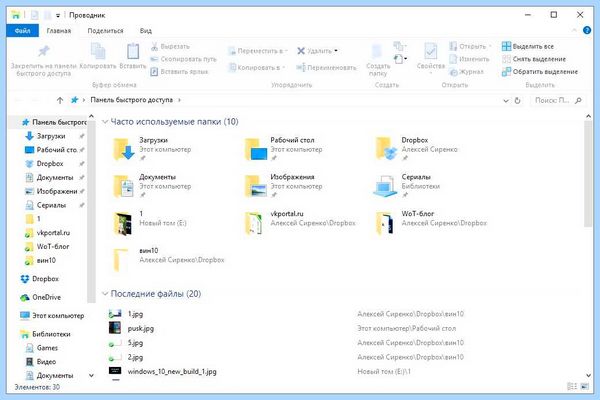Click the Переименовать command
Screen dimensions: 600x400
(326, 67)
